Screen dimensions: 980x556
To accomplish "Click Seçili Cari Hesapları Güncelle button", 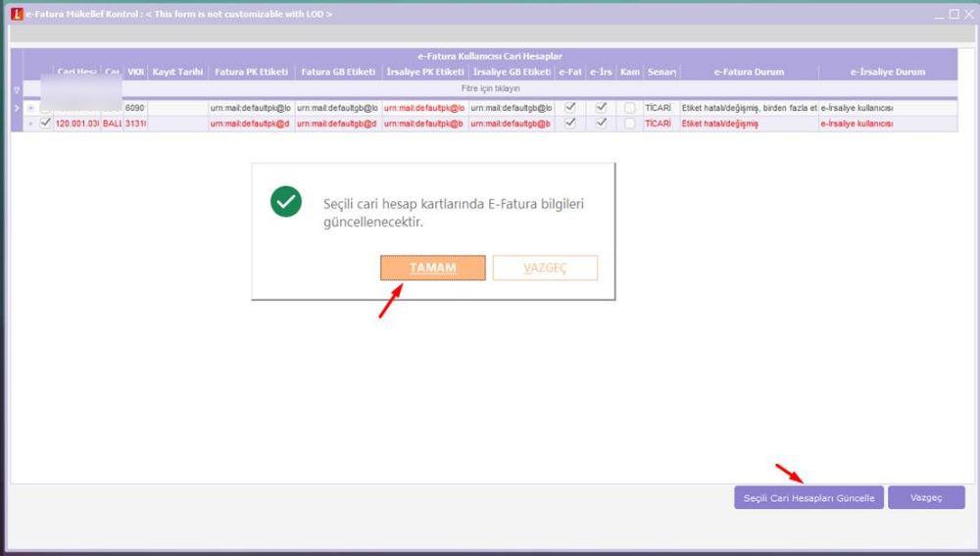I will (808, 498).
